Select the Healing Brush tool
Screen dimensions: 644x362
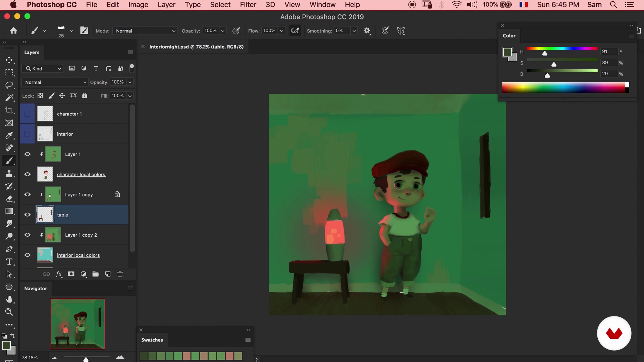[x=9, y=148]
